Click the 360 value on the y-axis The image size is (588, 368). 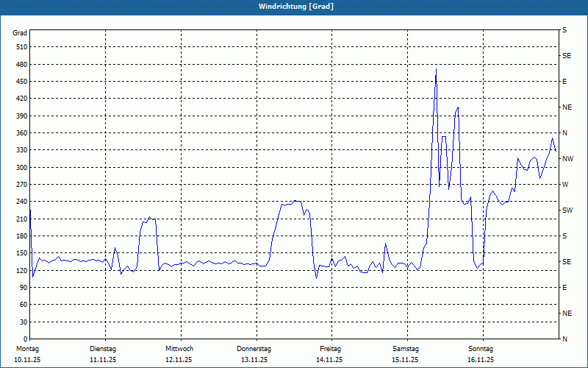[21, 133]
